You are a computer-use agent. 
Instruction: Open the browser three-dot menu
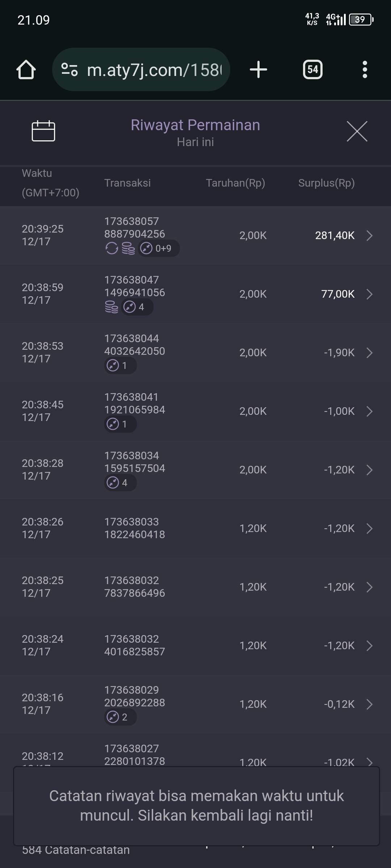point(365,69)
